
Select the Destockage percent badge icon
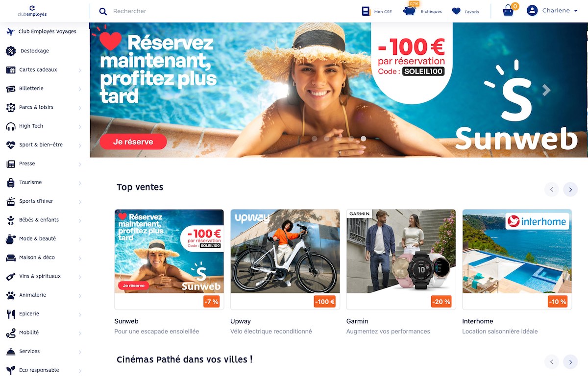pos(10,51)
